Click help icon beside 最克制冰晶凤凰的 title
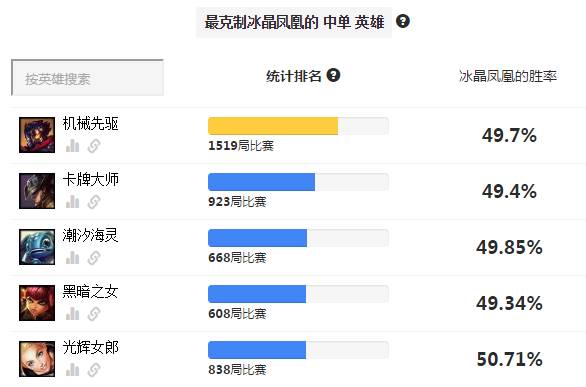 403,21
